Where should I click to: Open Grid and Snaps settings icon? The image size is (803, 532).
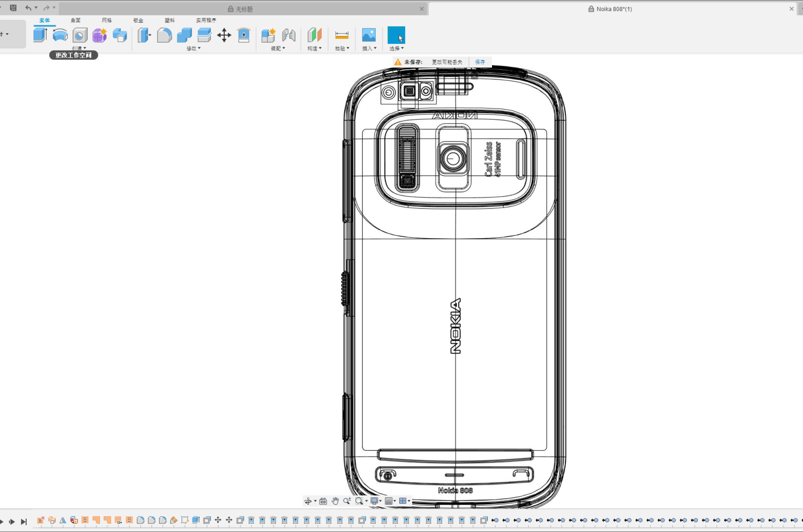tap(389, 501)
